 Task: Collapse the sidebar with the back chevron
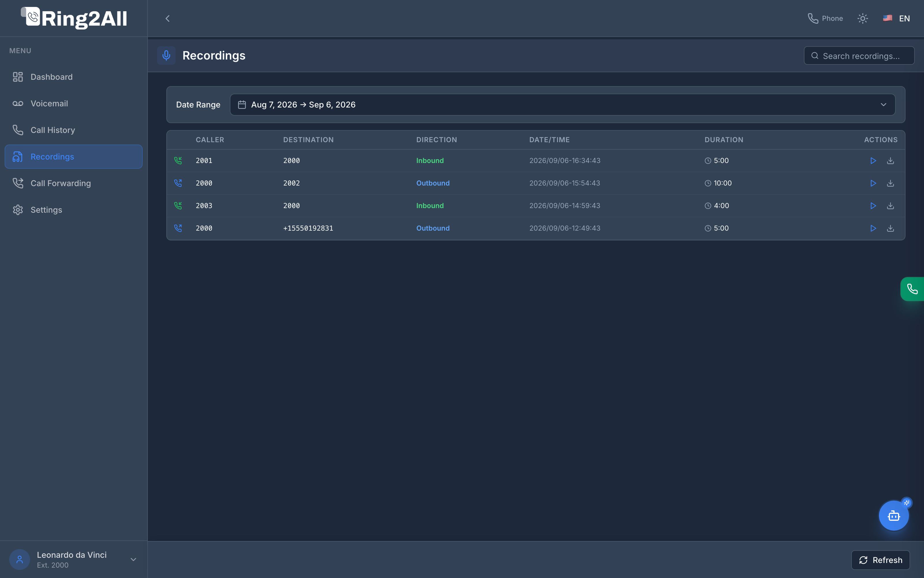[x=167, y=18]
